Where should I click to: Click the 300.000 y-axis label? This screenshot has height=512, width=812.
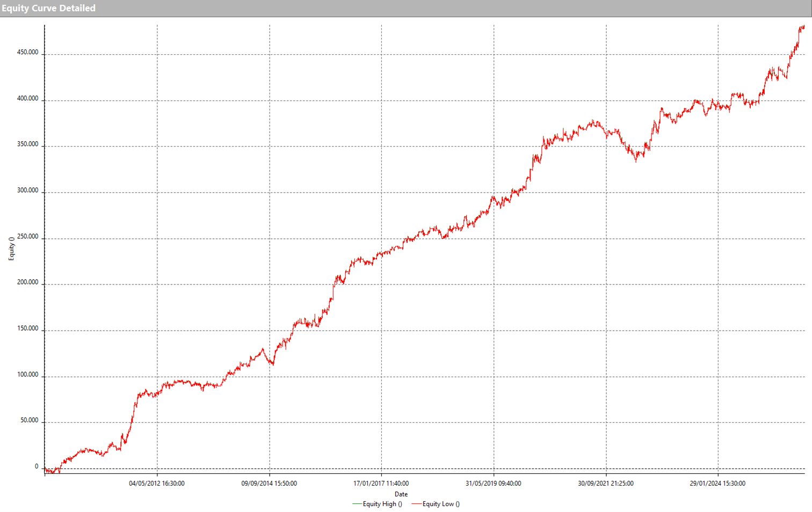point(27,191)
